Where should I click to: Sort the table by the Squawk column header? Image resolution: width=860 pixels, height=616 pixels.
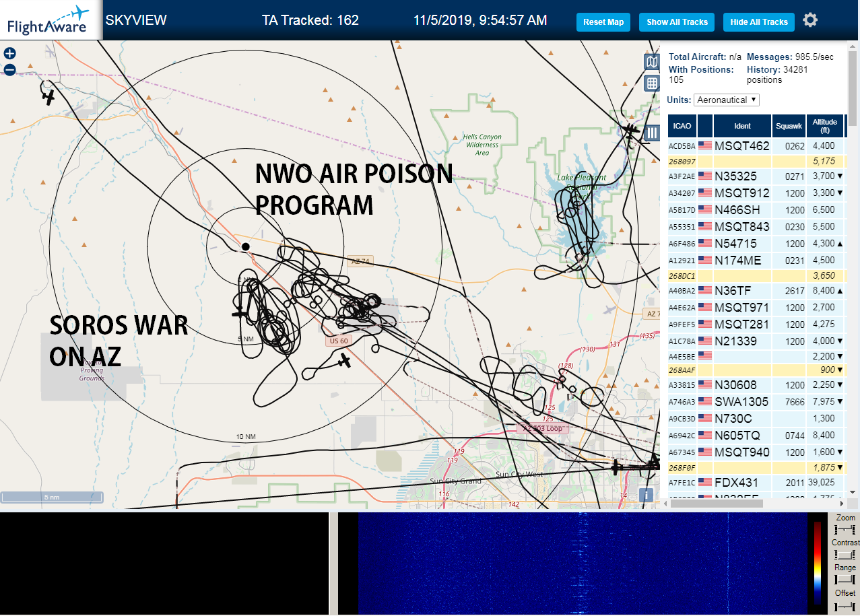(x=789, y=126)
